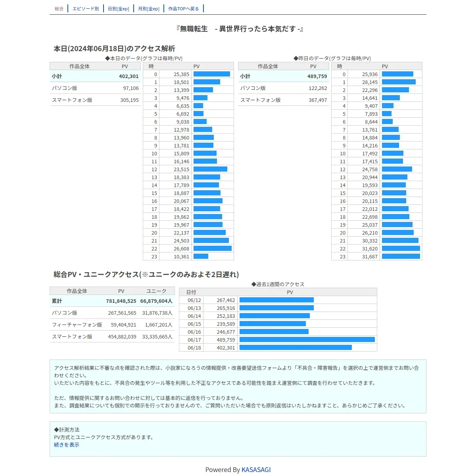
Task: Switch to エピソード別 tab
Action: (x=86, y=9)
